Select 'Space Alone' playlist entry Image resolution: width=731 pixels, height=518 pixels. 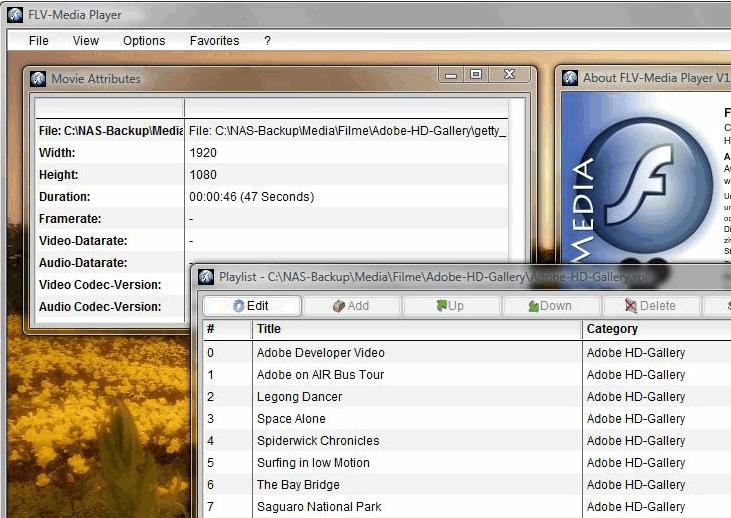467,419
